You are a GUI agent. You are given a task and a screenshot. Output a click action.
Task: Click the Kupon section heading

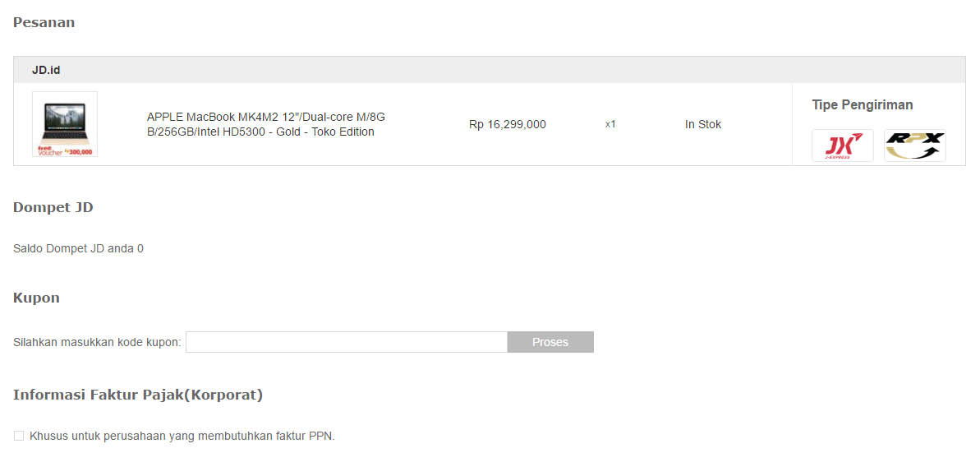tap(36, 298)
